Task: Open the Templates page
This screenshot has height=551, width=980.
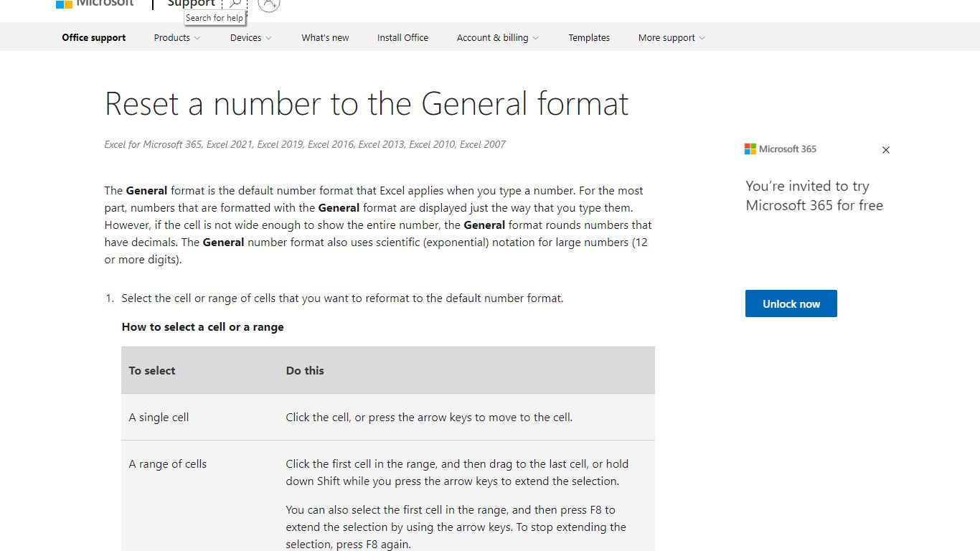Action: (x=589, y=38)
